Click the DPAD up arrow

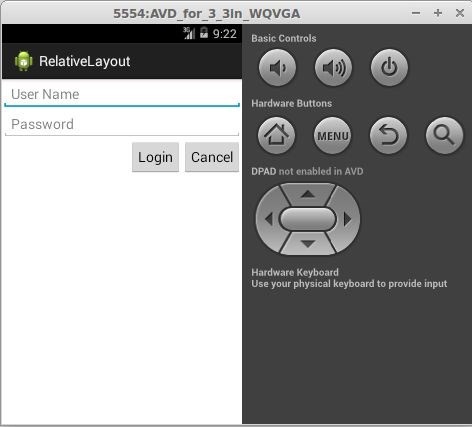coord(308,194)
